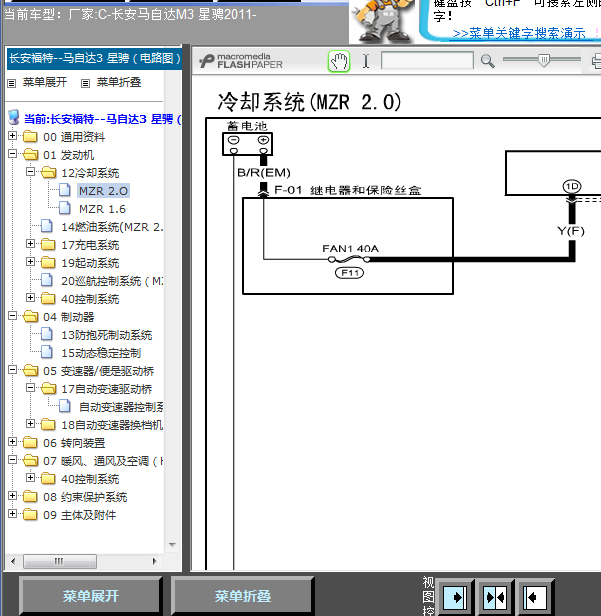The image size is (601, 616).
Task: Open the 菜单关键字搜索演示 link
Action: [x=519, y=33]
